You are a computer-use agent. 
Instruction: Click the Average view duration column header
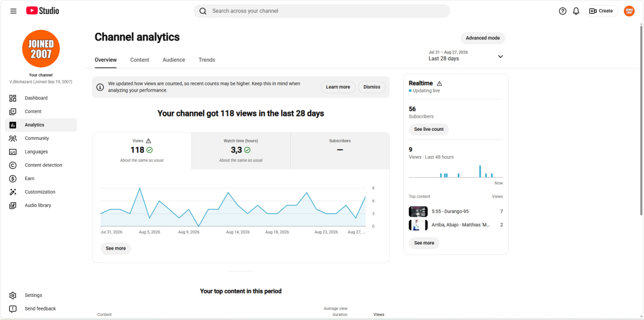click(336, 311)
